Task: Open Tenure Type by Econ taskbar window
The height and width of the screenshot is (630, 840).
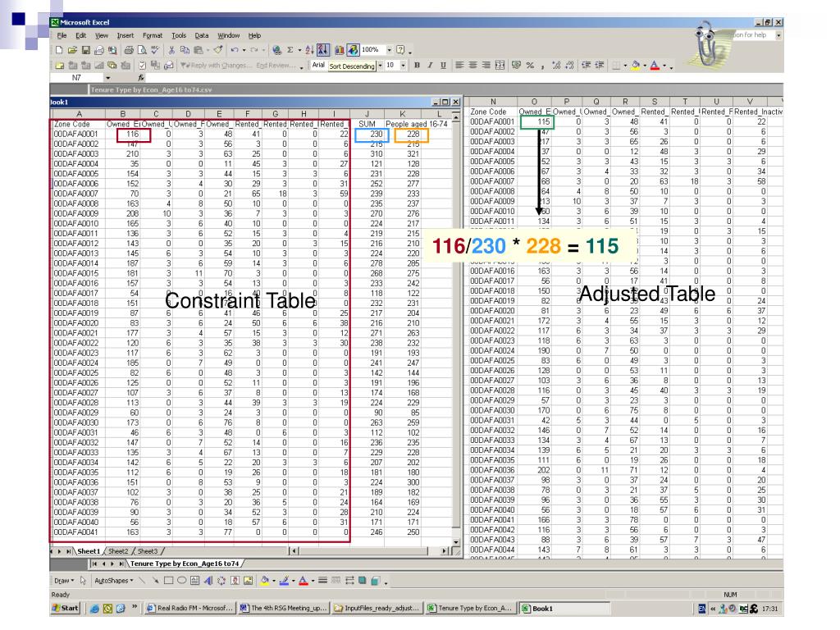Action: 470,609
